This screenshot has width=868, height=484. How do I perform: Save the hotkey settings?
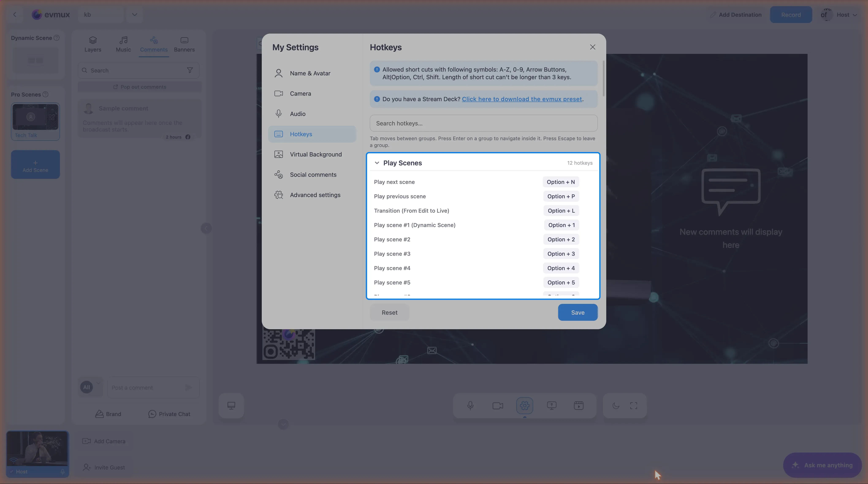[578, 313]
